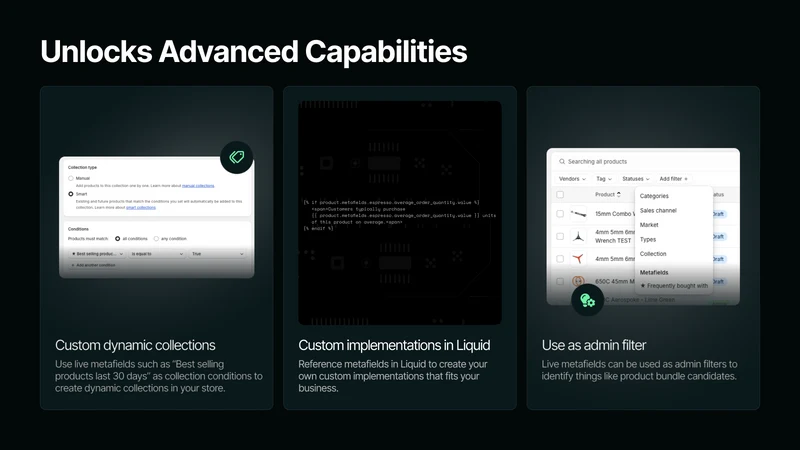Select Collection in the filter menu
Image resolution: width=800 pixels, height=450 pixels.
(653, 254)
